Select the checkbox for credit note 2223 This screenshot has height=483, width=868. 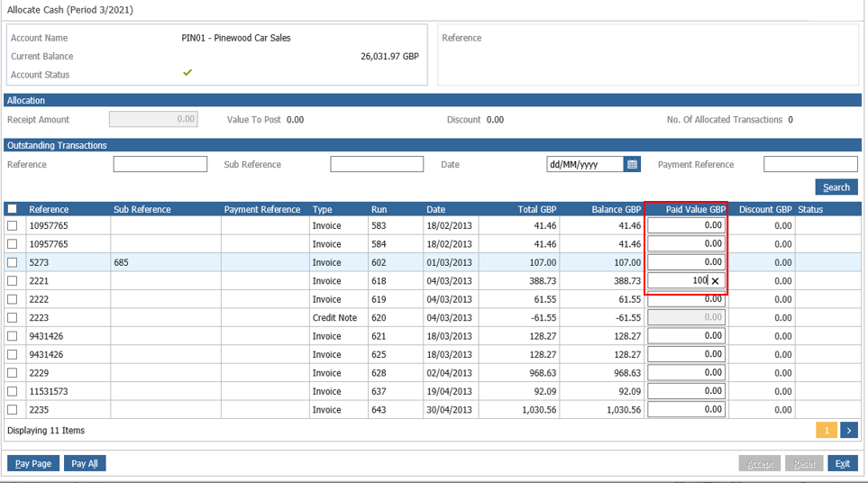click(13, 317)
